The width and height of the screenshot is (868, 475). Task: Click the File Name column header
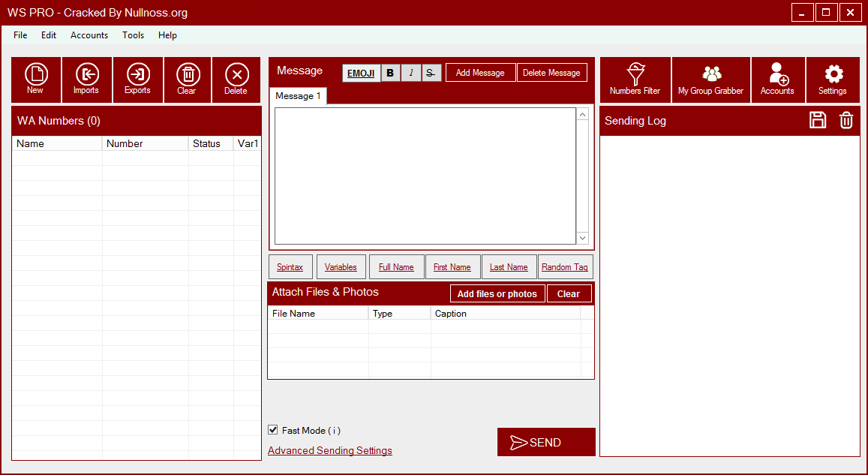[x=318, y=314]
